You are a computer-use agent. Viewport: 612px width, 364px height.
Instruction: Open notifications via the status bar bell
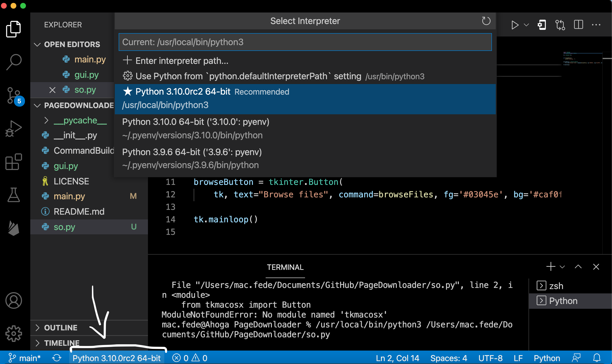point(597,358)
